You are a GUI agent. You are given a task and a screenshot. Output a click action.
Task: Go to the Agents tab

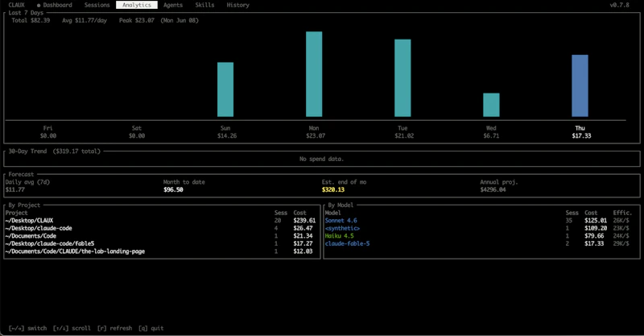[x=173, y=5]
